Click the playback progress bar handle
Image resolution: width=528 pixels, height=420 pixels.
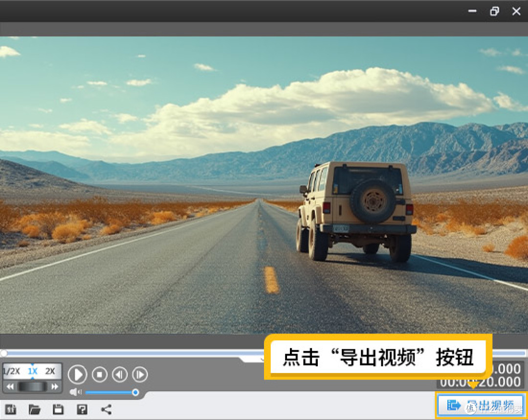click(x=4, y=353)
